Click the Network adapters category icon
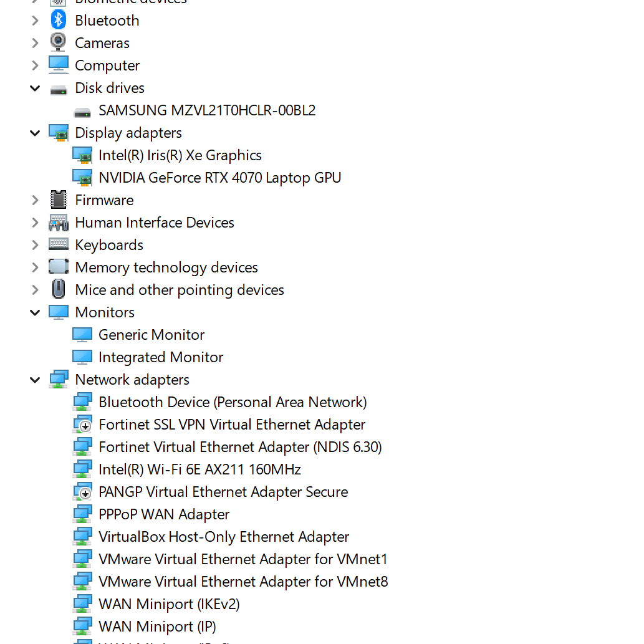This screenshot has width=644, height=644. [59, 379]
